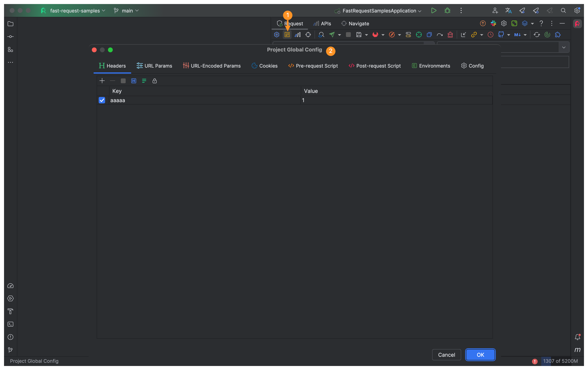588x370 pixels.
Task: Click the red broom clear icon
Action: pyautogui.click(x=450, y=35)
